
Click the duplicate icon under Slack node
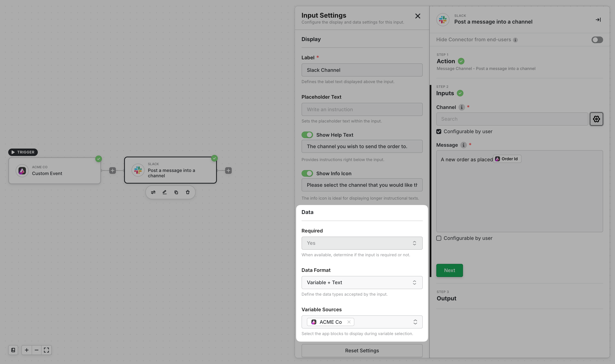[x=176, y=192]
